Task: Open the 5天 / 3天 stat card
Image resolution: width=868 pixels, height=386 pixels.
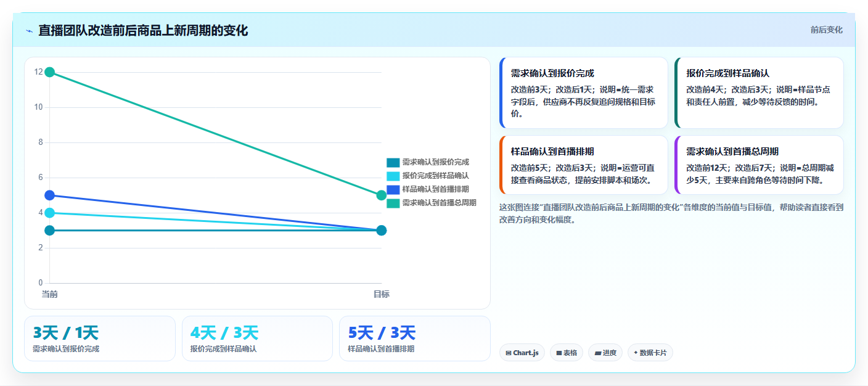Action: coord(415,339)
